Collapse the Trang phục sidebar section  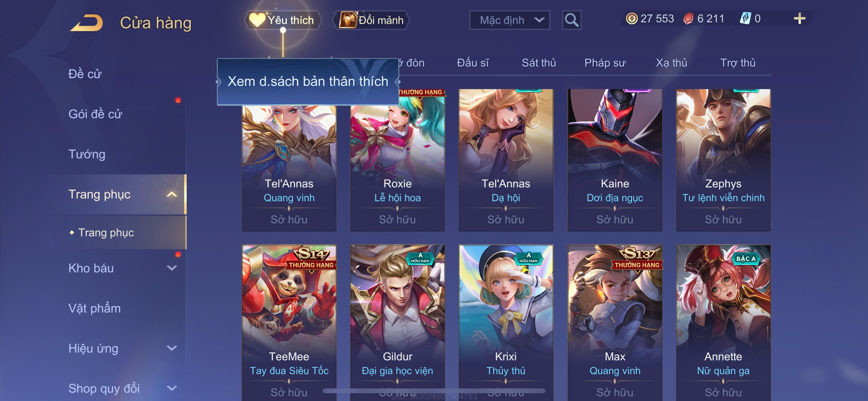coord(172,194)
